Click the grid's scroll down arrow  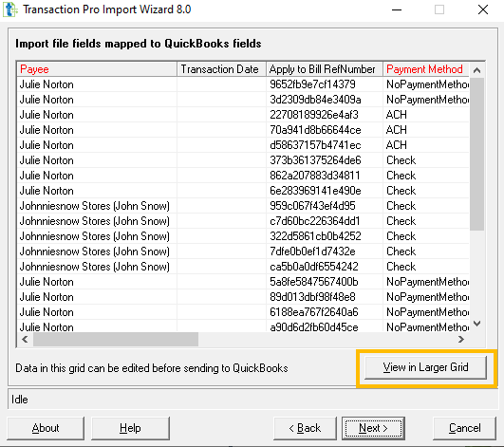click(477, 324)
